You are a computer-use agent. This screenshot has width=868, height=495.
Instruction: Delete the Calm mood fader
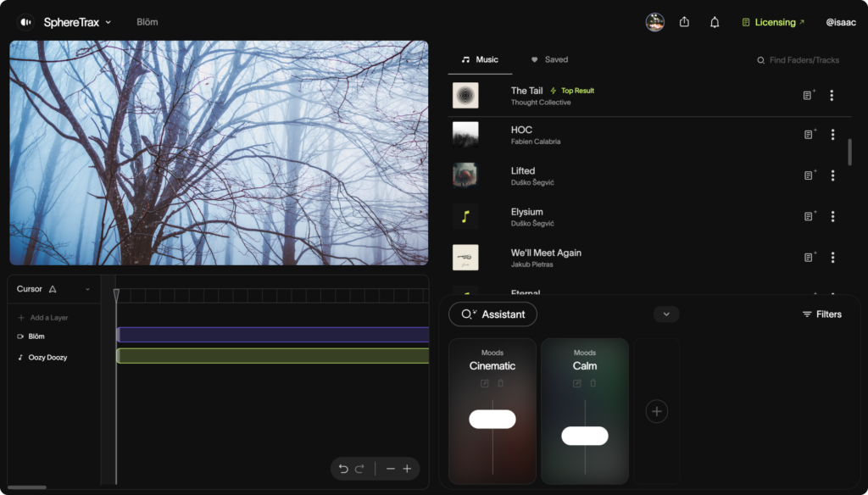click(x=593, y=383)
